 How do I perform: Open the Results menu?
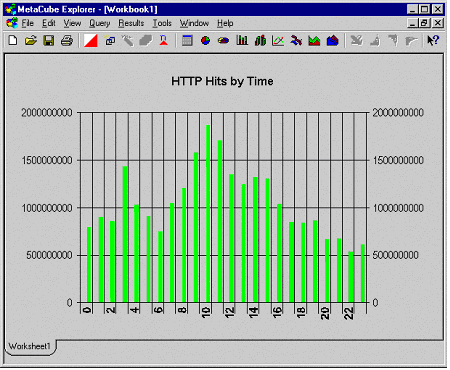coord(131,23)
